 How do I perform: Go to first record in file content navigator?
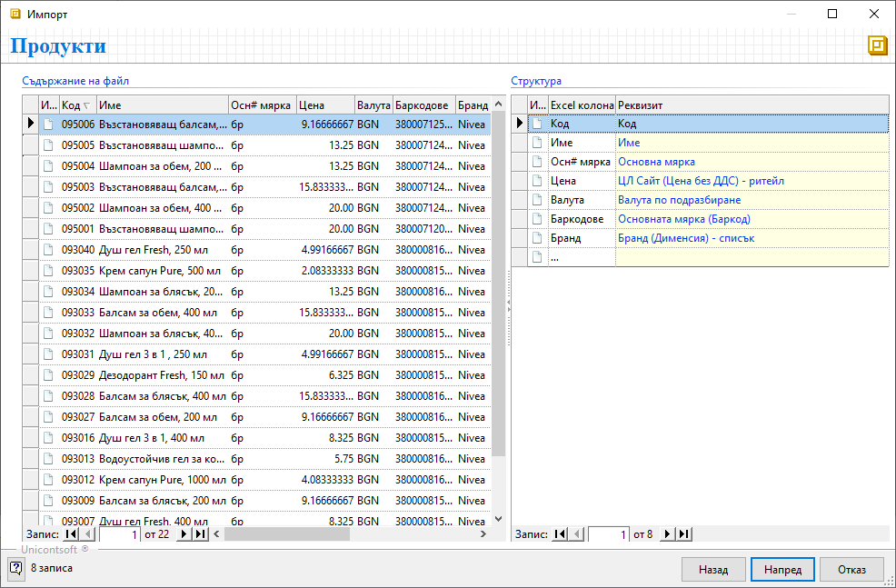(x=72, y=535)
